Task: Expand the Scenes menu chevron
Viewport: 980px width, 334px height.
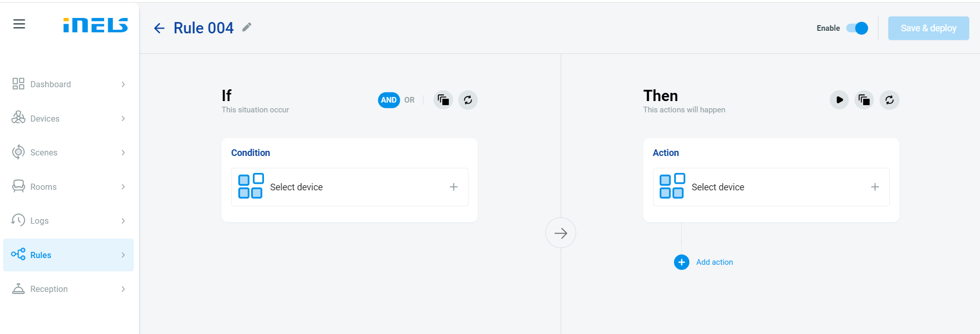Action: point(123,152)
